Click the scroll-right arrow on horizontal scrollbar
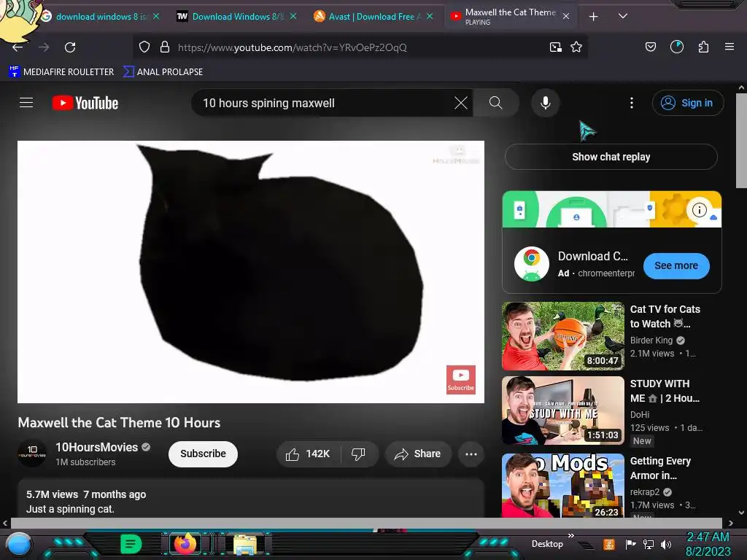The width and height of the screenshot is (747, 560). pos(730,523)
